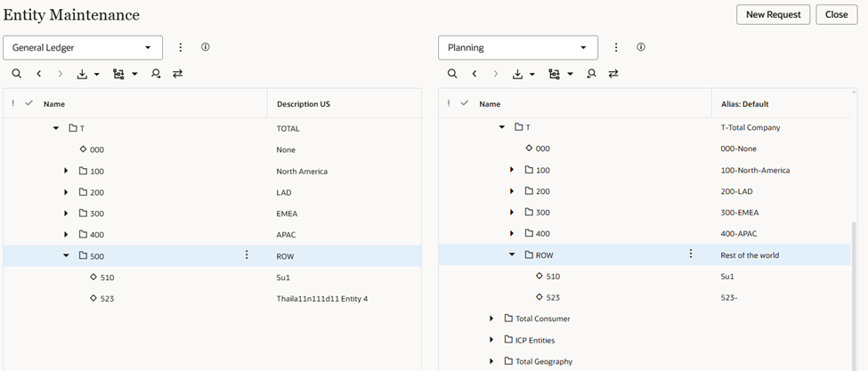868x371 pixels.
Task: Click search icon in General Ledger toolbar
Action: [16, 75]
